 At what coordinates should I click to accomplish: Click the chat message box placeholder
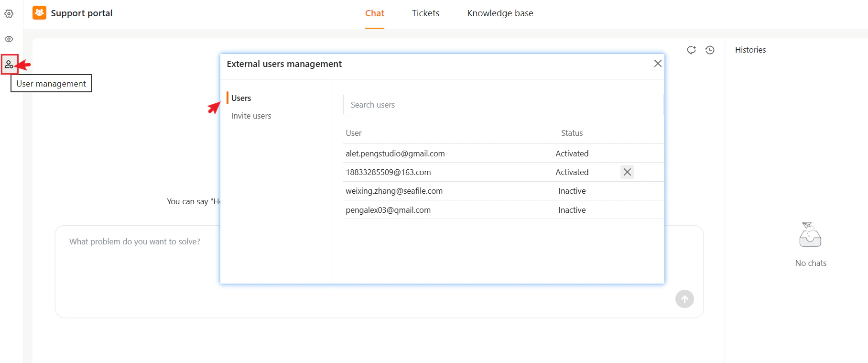135,242
